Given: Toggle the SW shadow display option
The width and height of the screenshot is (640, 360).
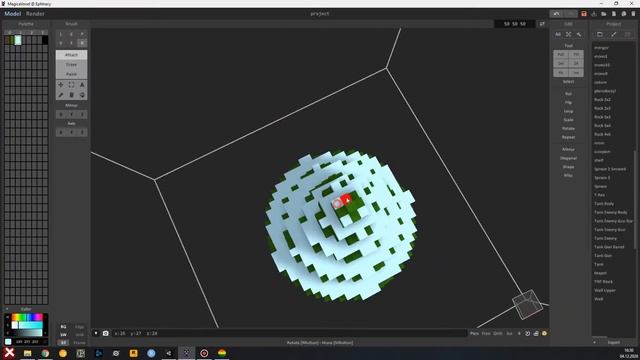Looking at the screenshot, I should pos(63,335).
